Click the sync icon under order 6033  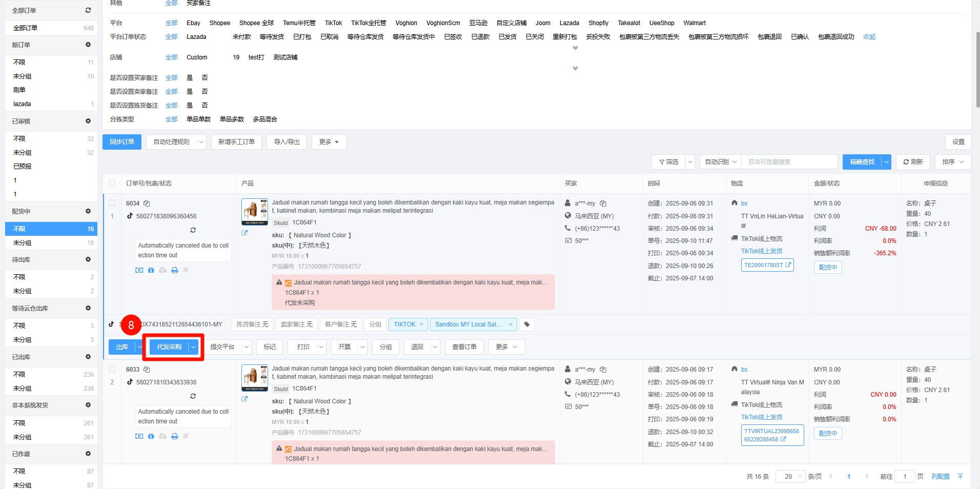click(193, 396)
